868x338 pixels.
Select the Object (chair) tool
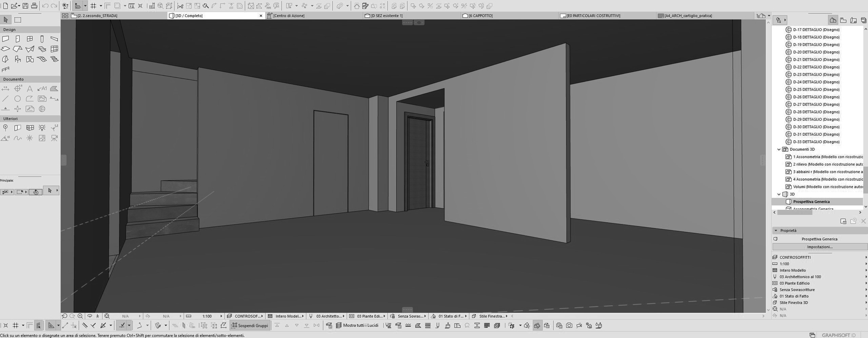[18, 59]
